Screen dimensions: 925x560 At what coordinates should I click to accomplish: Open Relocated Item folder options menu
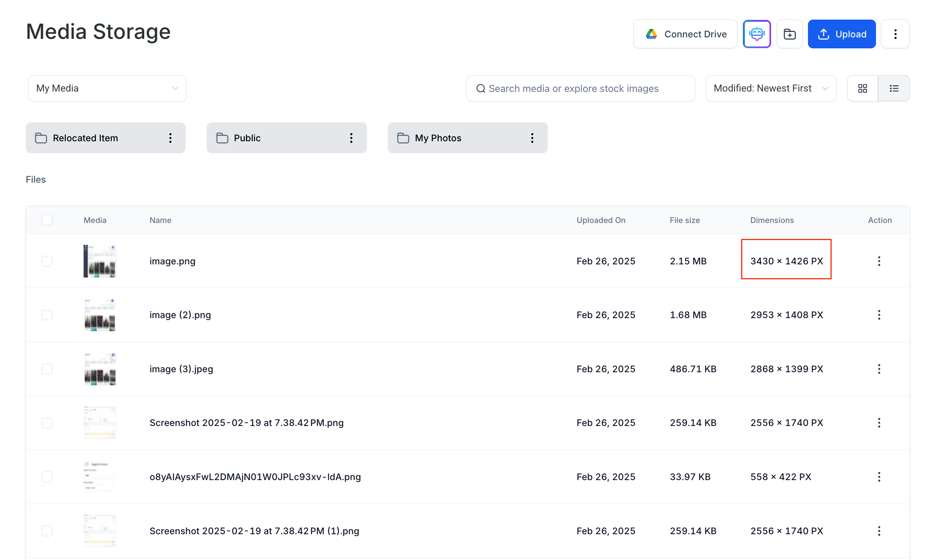coord(170,138)
